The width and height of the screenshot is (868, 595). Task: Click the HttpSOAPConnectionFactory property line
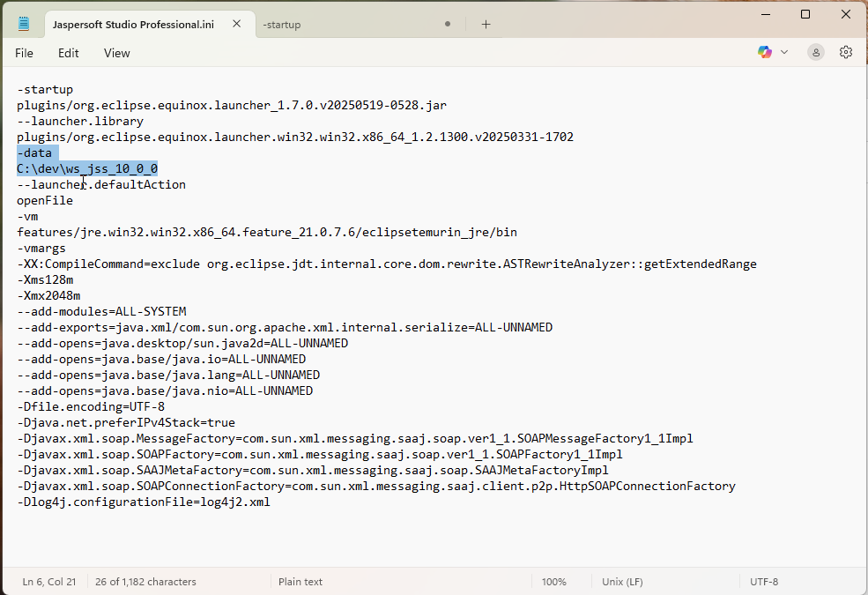pos(376,486)
